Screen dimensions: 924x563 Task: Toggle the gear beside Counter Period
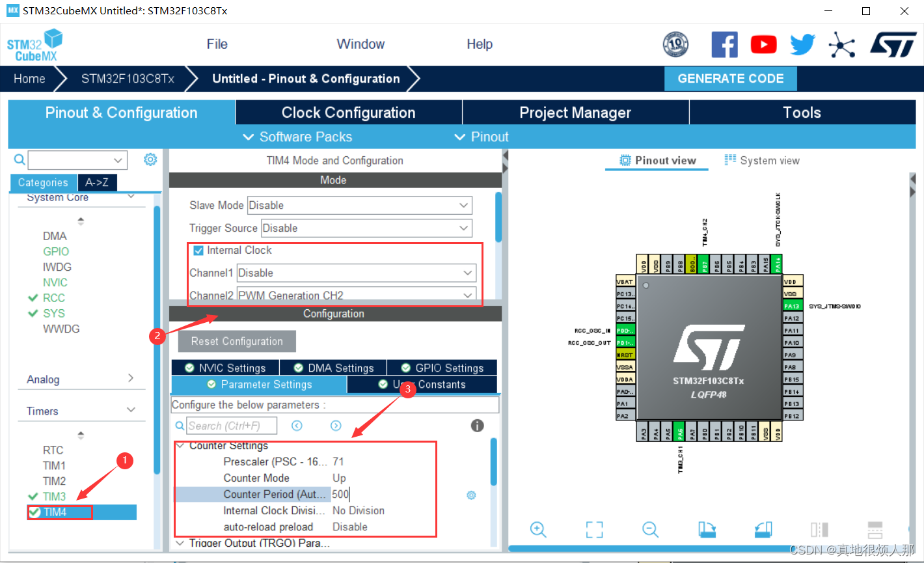point(471,495)
